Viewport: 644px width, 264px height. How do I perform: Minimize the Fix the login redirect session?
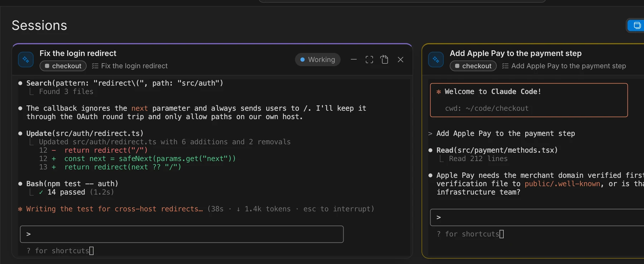[353, 60]
